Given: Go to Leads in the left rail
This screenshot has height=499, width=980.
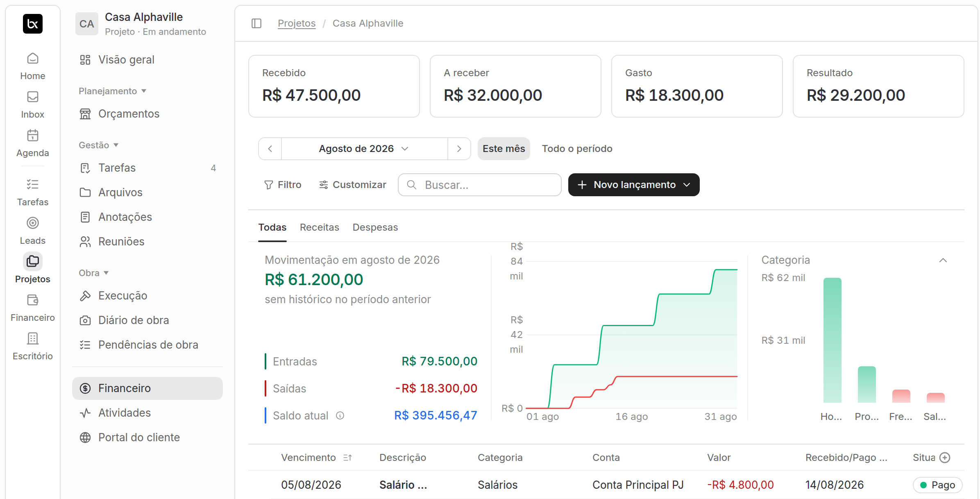Looking at the screenshot, I should (x=33, y=231).
